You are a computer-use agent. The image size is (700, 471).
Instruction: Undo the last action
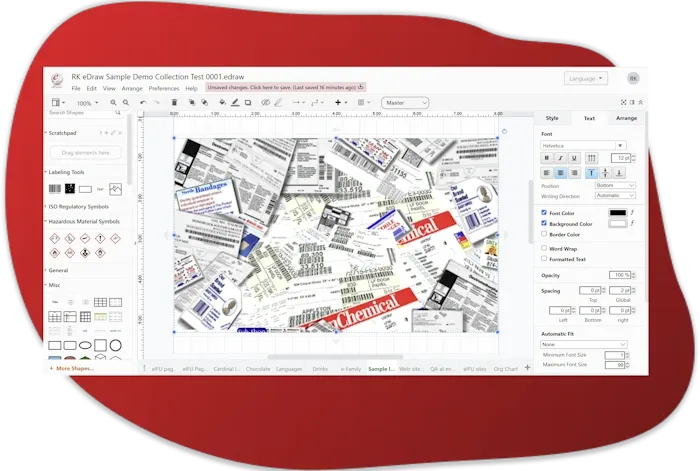pos(143,103)
